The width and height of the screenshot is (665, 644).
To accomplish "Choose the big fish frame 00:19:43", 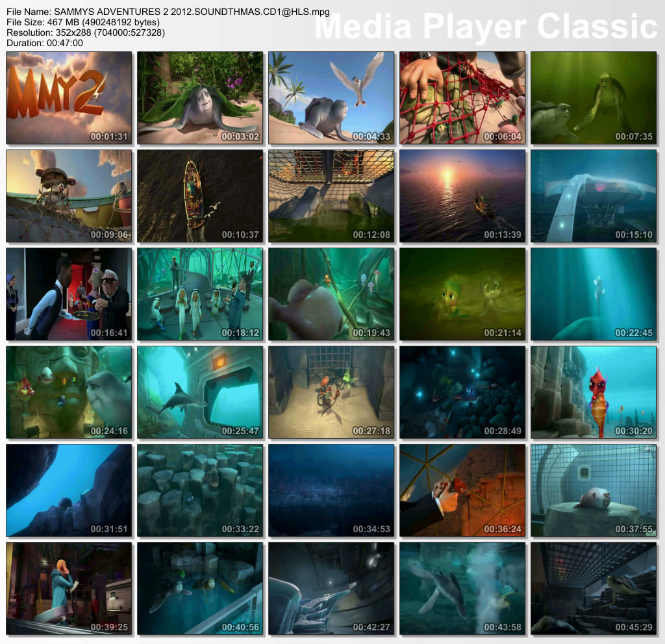I will click(331, 294).
